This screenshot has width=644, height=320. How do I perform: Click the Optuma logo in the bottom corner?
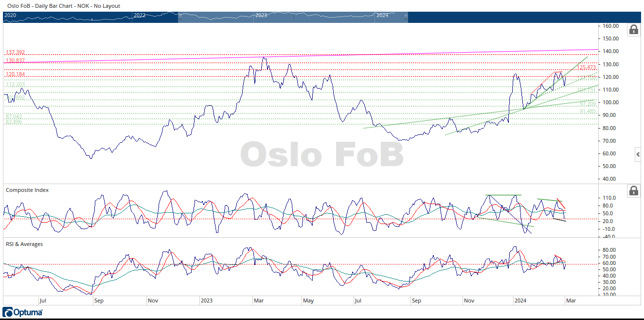point(23,312)
